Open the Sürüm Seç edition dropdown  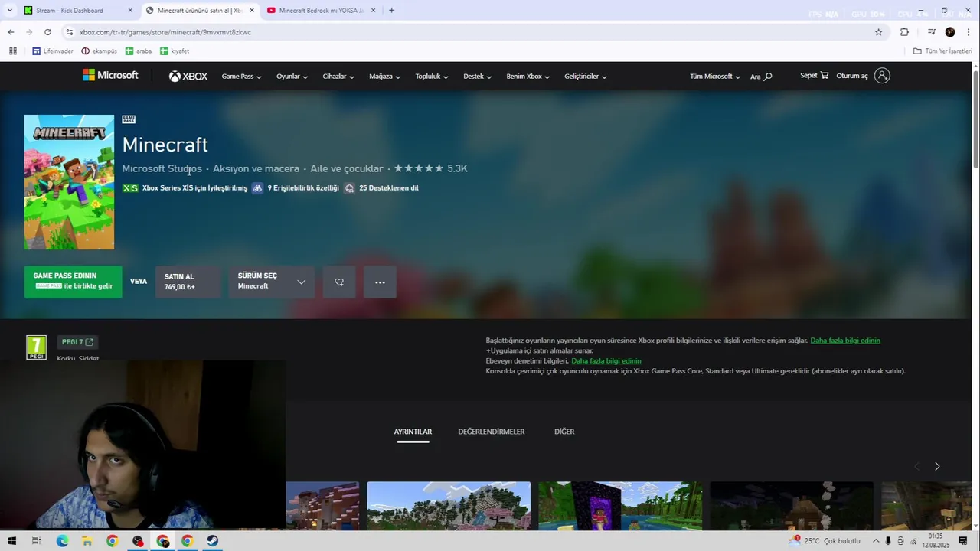(271, 282)
